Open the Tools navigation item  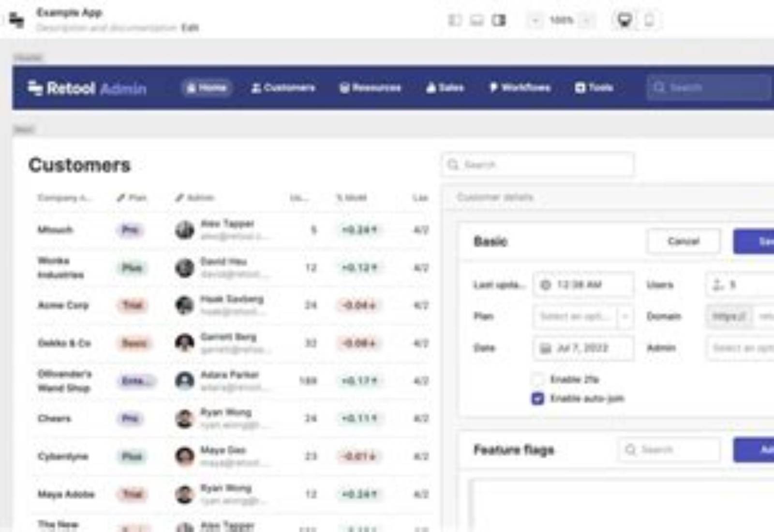coord(594,88)
